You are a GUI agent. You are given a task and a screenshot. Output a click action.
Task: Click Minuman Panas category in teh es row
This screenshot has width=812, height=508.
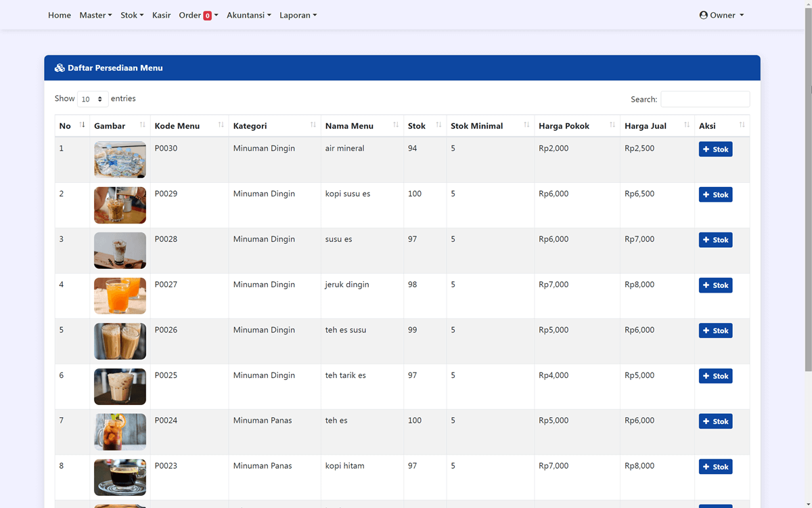pos(263,421)
